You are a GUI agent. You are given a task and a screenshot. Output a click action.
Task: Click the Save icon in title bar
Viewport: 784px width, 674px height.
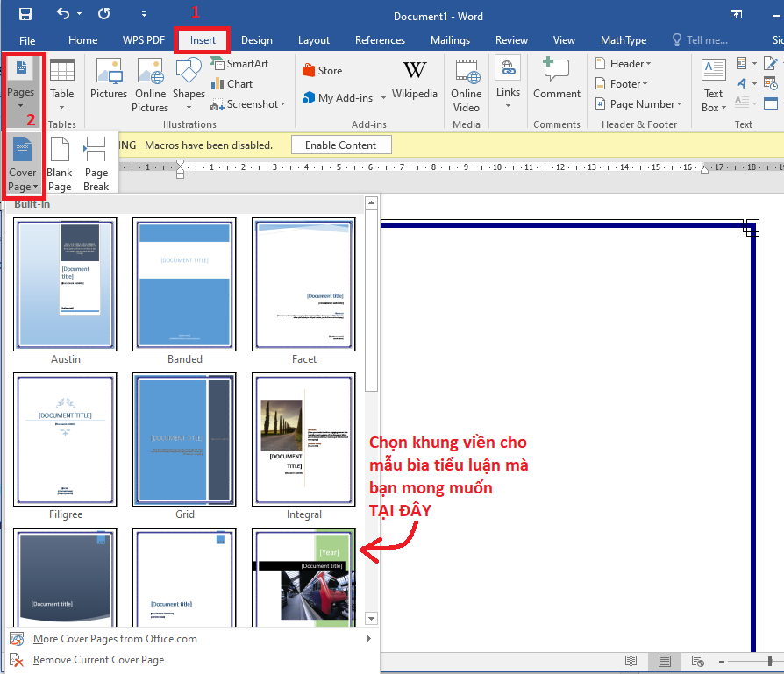tap(25, 14)
